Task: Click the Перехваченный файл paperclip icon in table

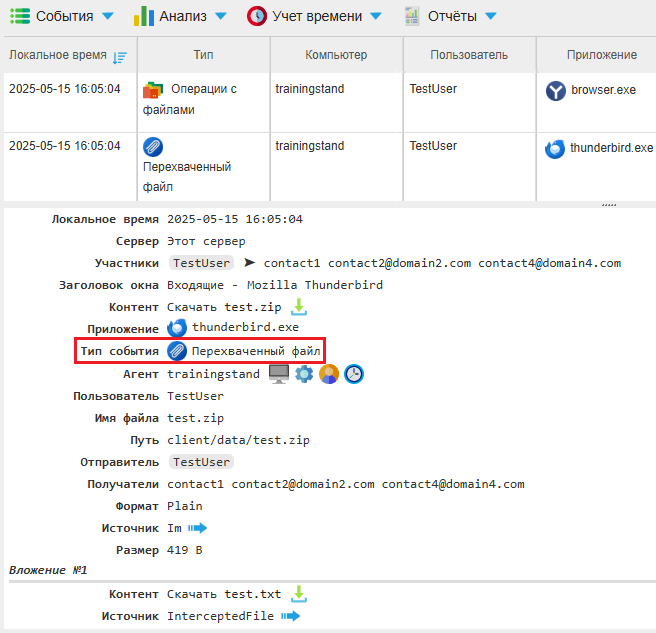Action: (153, 147)
